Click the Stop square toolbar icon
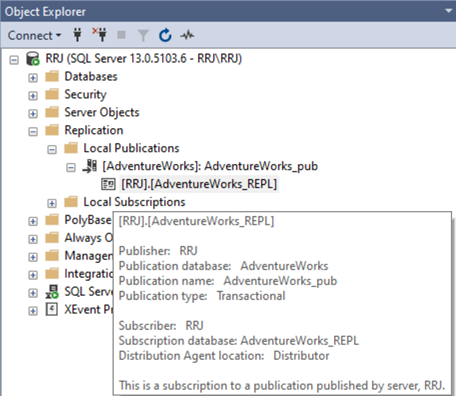The height and width of the screenshot is (396, 456). [x=121, y=35]
